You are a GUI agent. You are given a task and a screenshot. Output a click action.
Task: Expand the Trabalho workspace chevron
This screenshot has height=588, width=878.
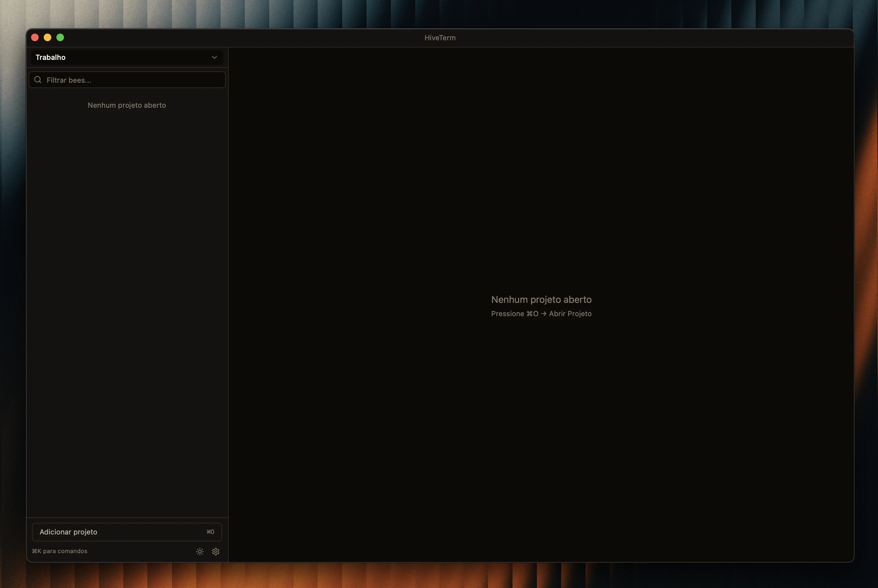214,57
